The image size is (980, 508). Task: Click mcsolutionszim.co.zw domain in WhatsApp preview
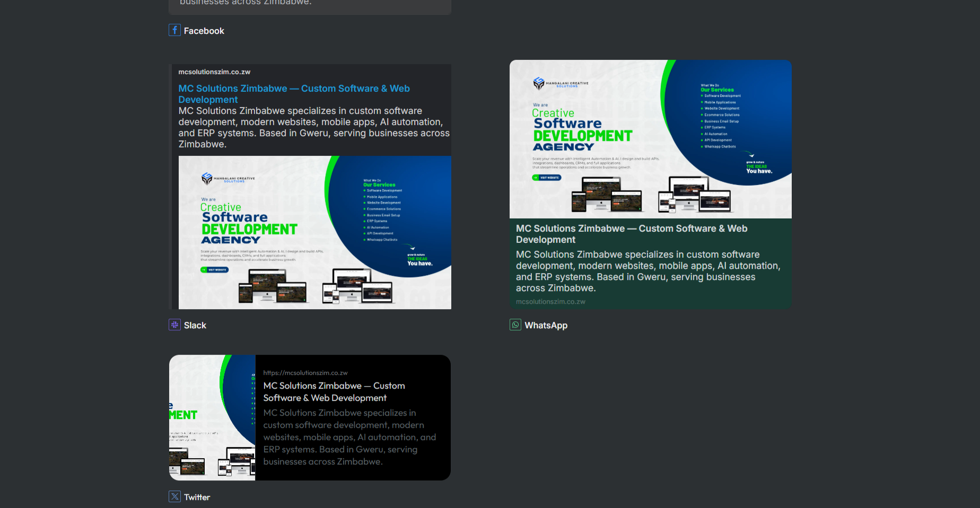point(550,301)
